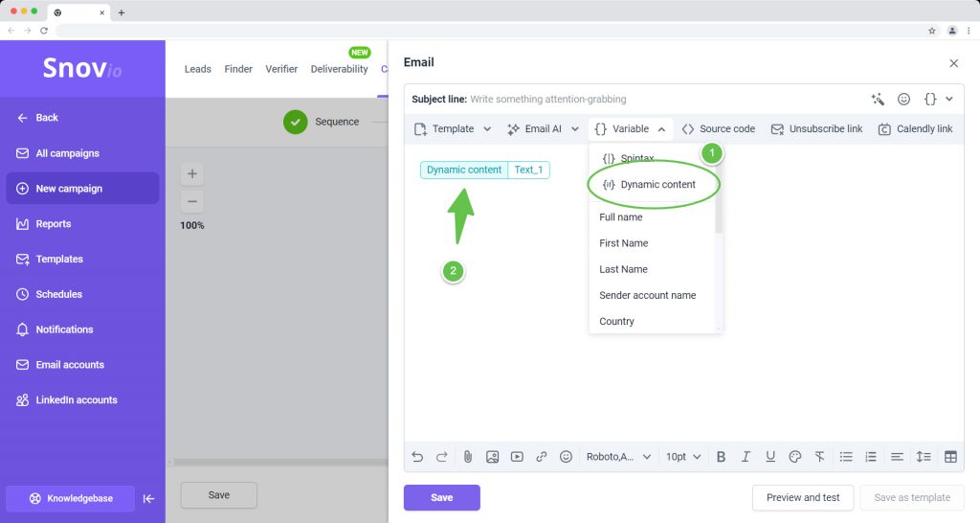
Task: Expand the Roboto font family dropdown
Action: [618, 457]
